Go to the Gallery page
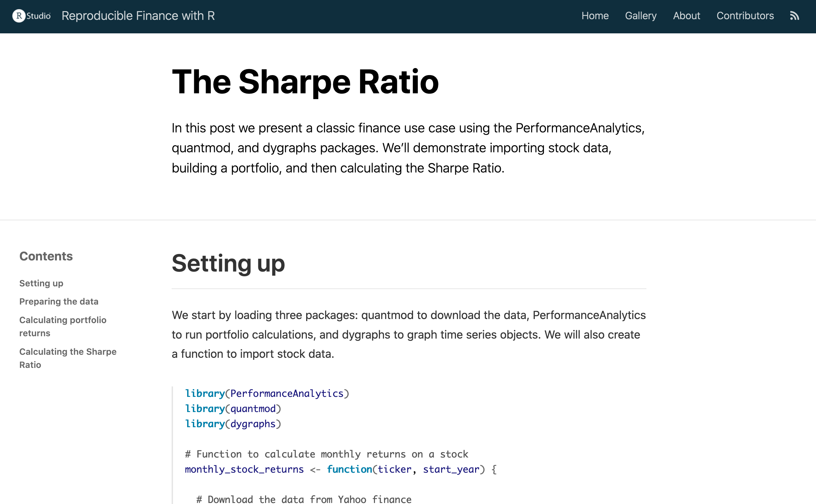 (x=641, y=16)
